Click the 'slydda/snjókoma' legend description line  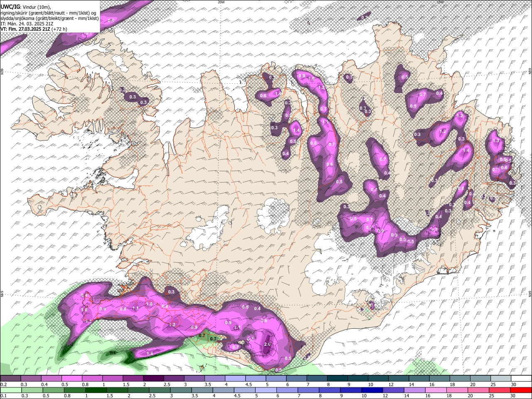(49, 18)
